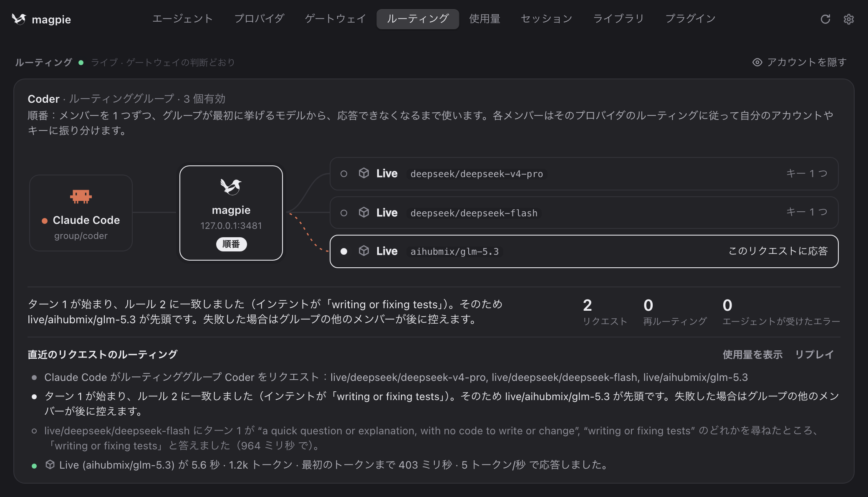Click キー 1 つ in deepseek-flash row
This screenshot has height=497, width=868.
[x=807, y=212]
